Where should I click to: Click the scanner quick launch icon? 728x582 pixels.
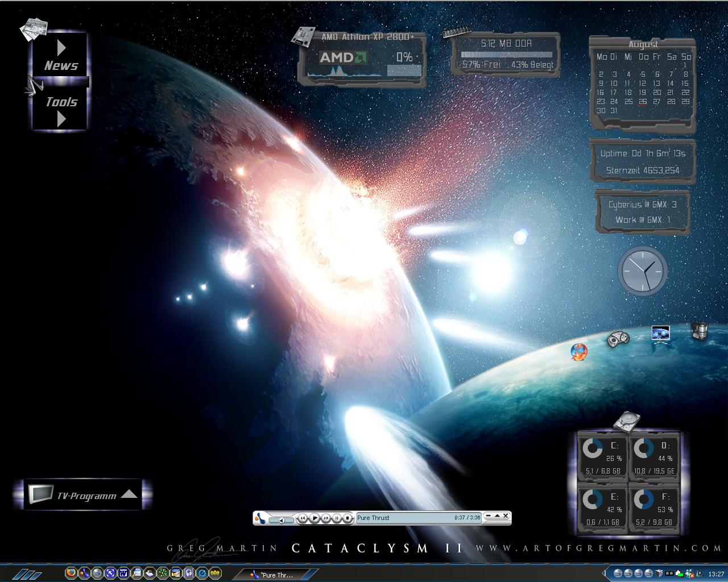(150, 572)
